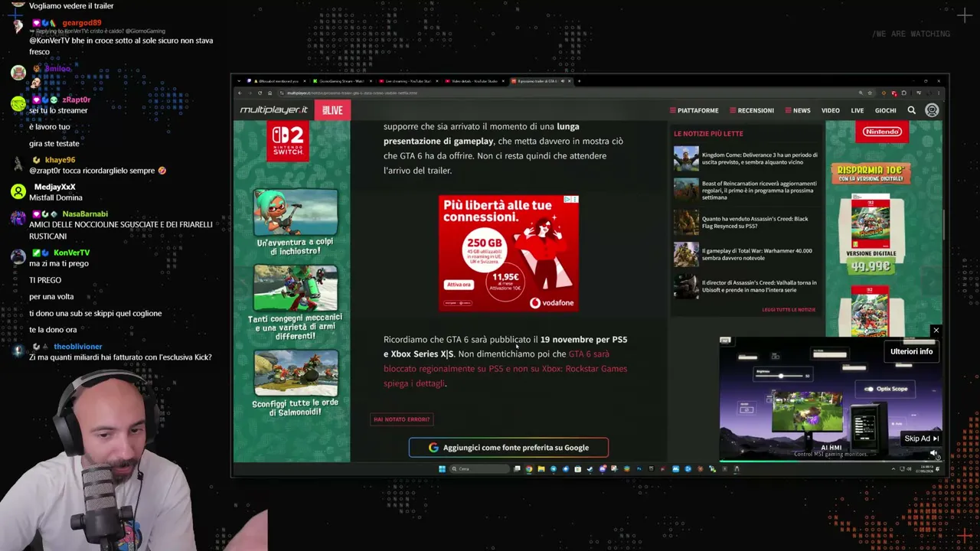Click the multiplayer.it logo
The height and width of the screenshot is (551, 980).
point(273,110)
